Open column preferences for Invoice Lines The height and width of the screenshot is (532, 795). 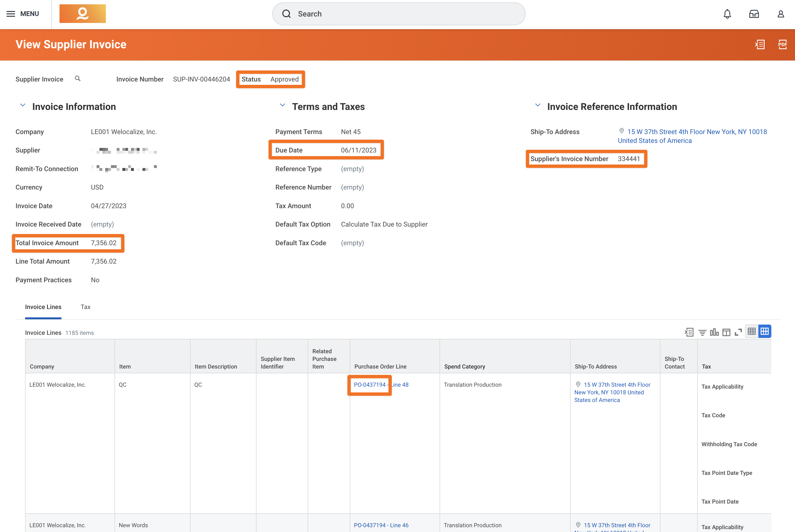(x=726, y=332)
